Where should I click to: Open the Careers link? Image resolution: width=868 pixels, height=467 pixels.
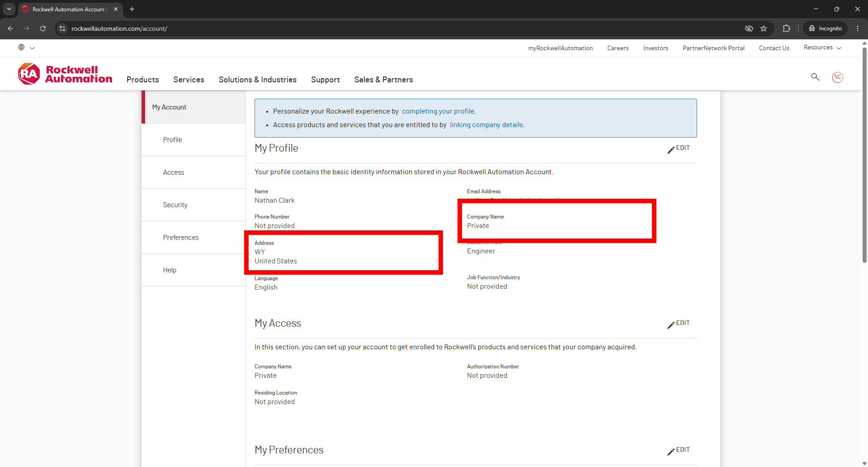(x=618, y=48)
